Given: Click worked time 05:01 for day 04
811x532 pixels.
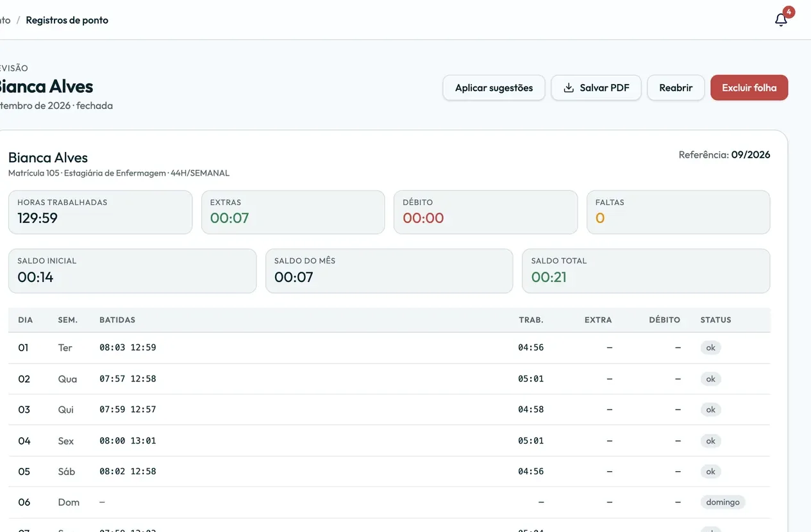Looking at the screenshot, I should [531, 441].
